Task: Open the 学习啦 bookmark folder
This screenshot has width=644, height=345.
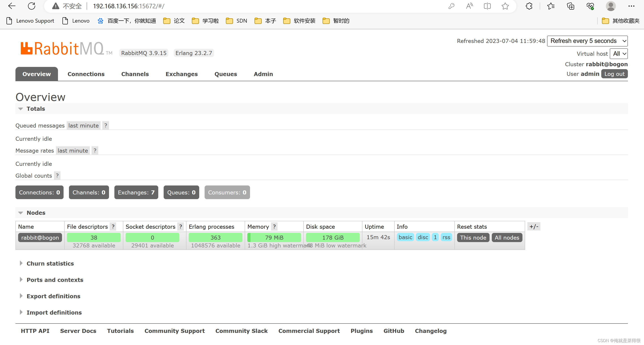Action: tap(205, 21)
